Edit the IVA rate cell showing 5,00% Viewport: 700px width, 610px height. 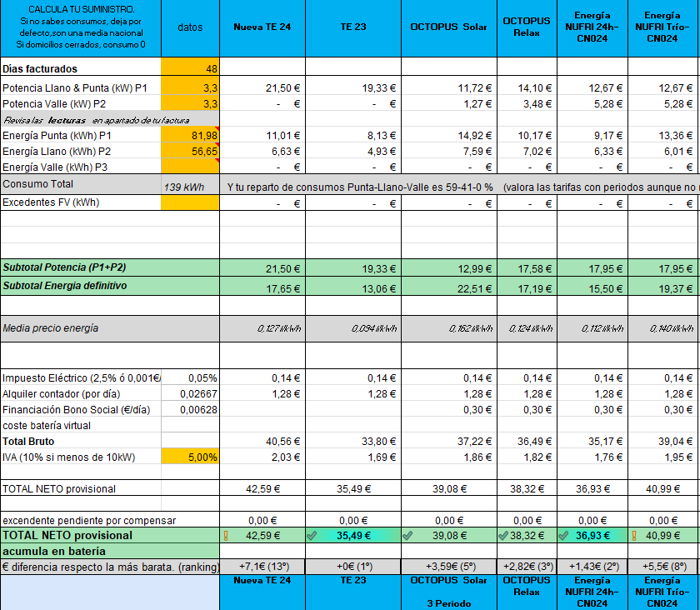point(190,457)
